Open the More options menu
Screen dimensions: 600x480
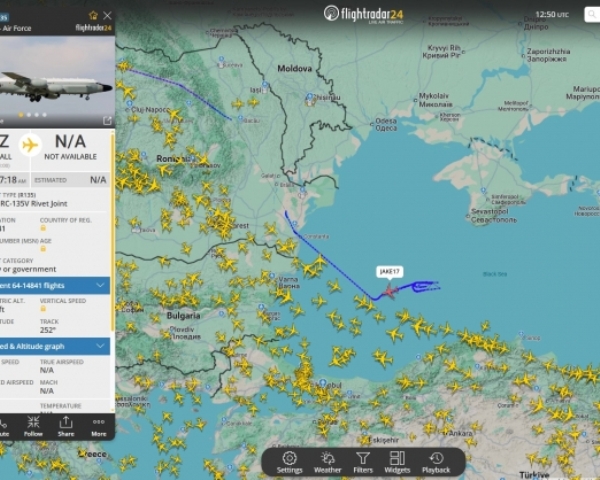click(x=99, y=426)
